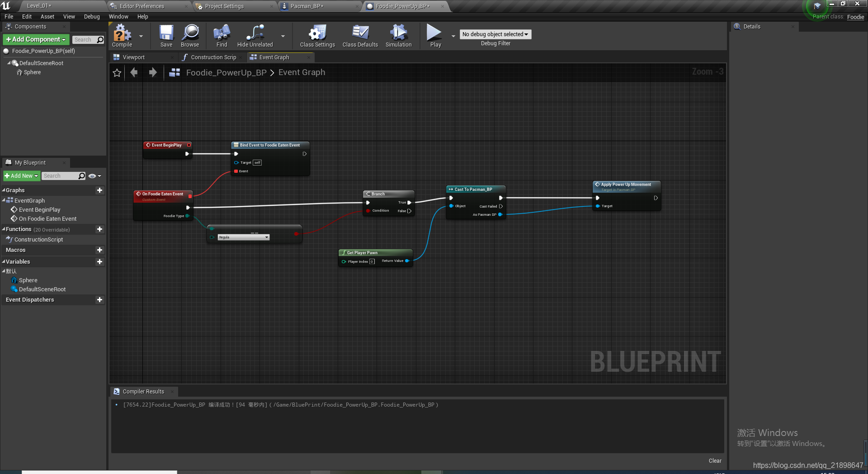Collapse the Variables section
The image size is (868, 474).
point(4,262)
